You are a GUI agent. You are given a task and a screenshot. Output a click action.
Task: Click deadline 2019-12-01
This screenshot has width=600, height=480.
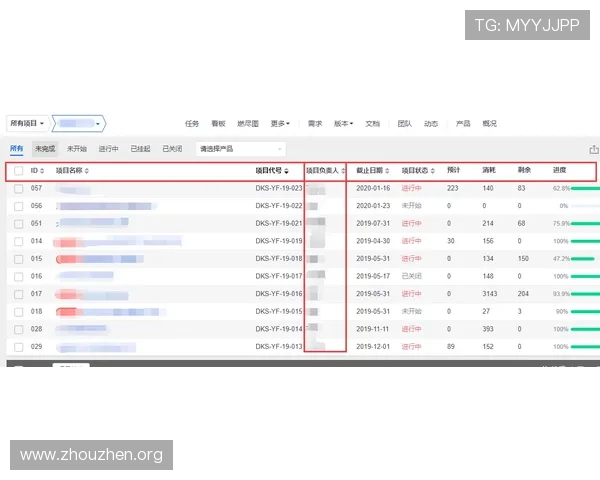pyautogui.click(x=373, y=347)
